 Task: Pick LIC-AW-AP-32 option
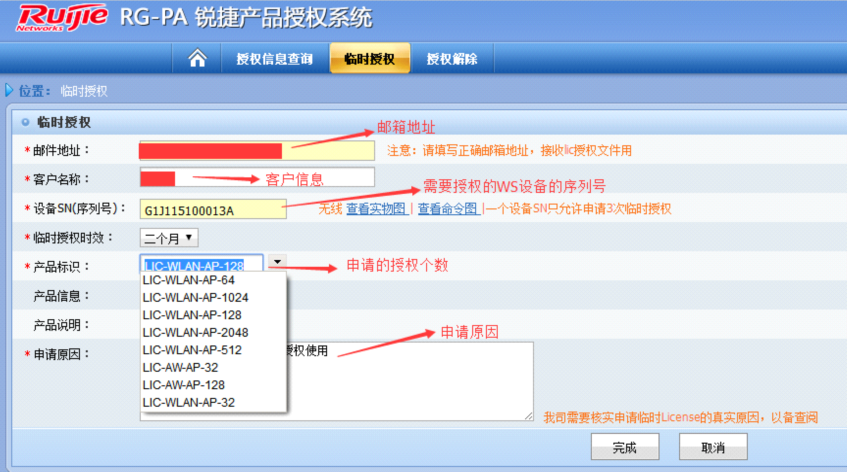(213, 368)
